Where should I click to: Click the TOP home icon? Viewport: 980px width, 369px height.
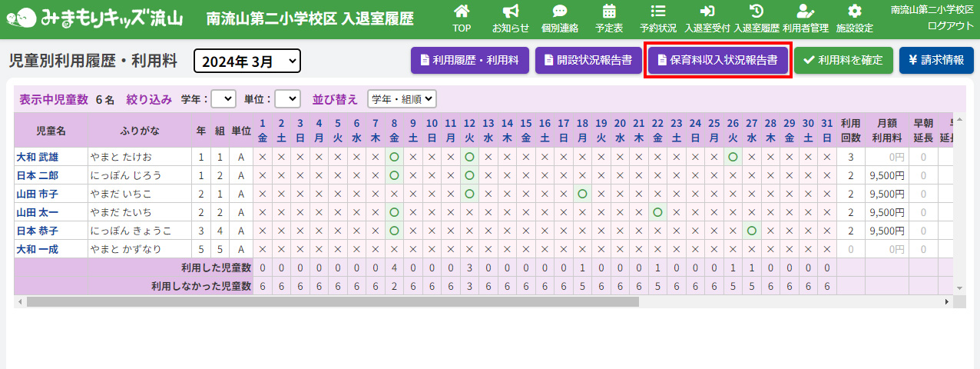462,12
